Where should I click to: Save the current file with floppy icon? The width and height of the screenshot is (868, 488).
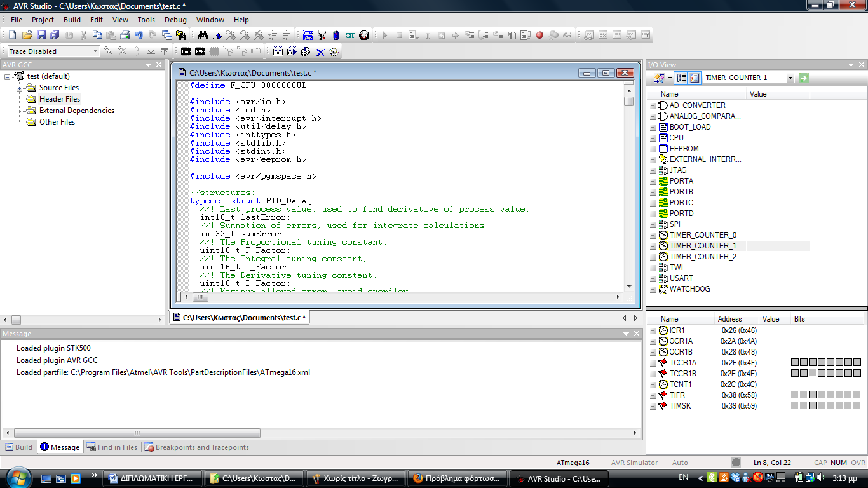[41, 36]
